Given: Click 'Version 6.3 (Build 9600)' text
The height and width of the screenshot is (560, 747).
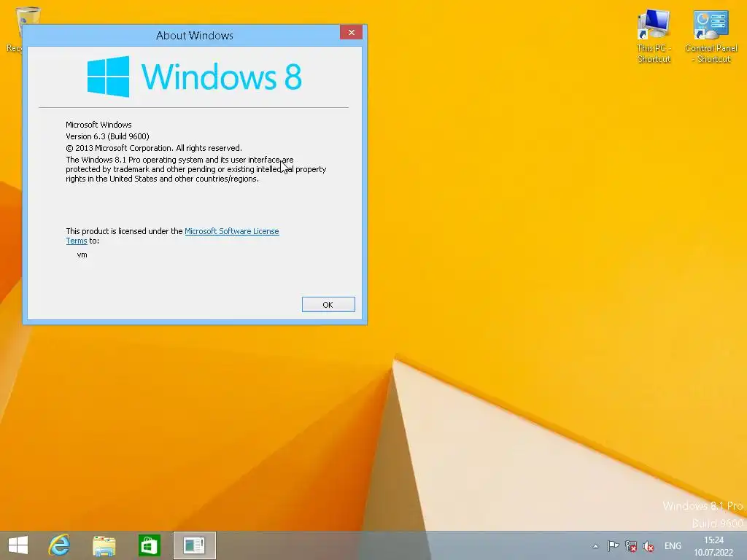Looking at the screenshot, I should 108,136.
